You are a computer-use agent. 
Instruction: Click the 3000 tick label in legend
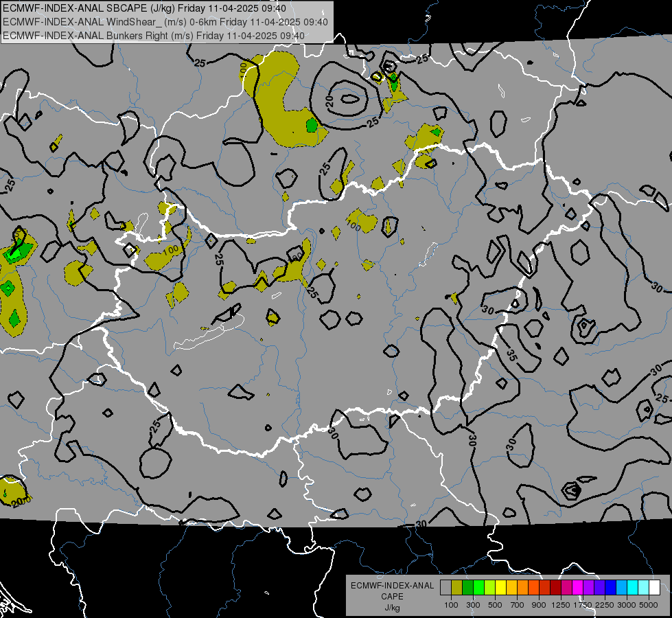[627, 605]
